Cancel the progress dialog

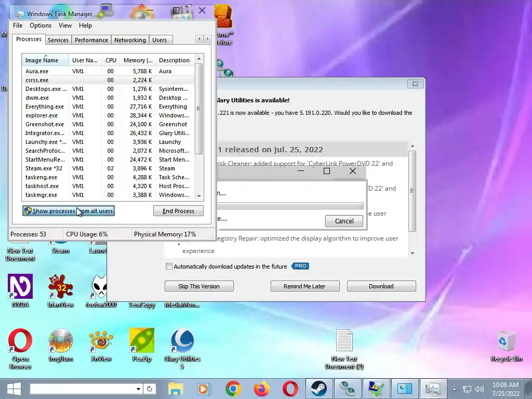[344, 221]
